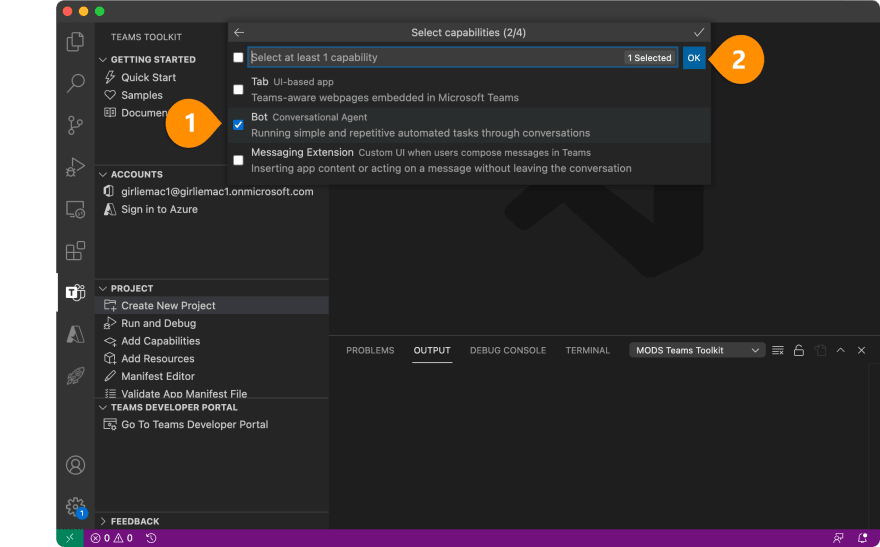880x547 pixels.
Task: Confirm selection with the checkmark icon
Action: pyautogui.click(x=699, y=33)
